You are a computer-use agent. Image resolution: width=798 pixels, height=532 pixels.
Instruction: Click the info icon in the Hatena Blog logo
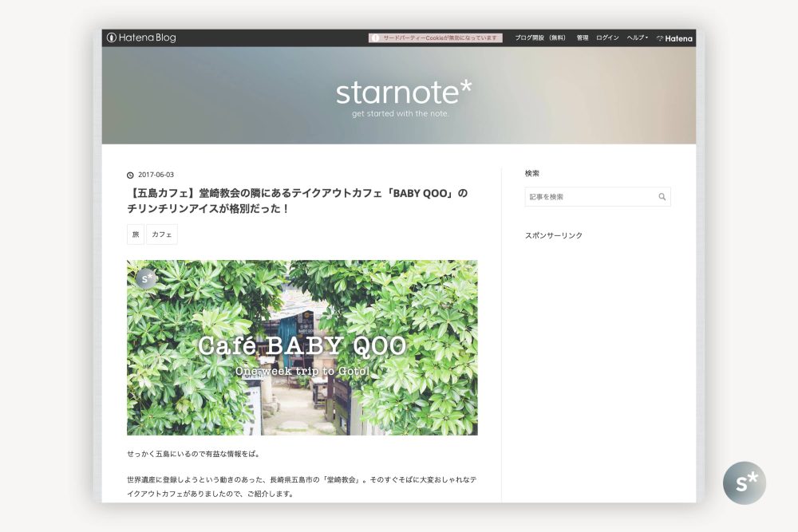pyautogui.click(x=110, y=37)
